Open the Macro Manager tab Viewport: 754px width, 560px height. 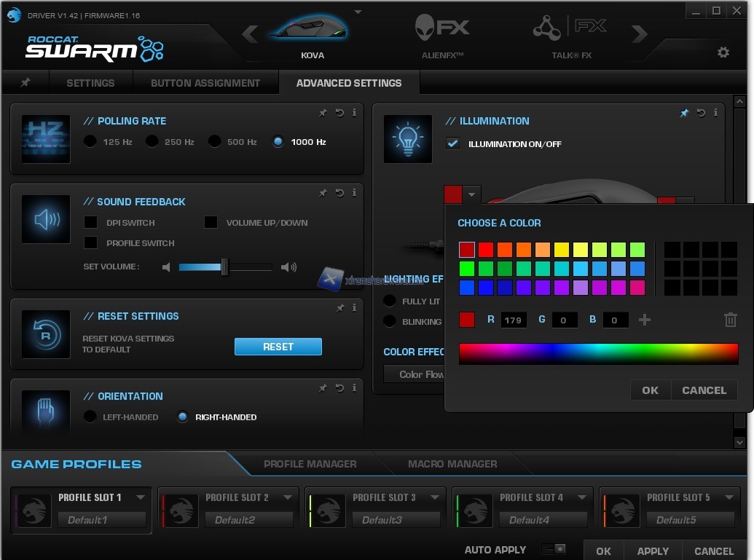click(452, 464)
